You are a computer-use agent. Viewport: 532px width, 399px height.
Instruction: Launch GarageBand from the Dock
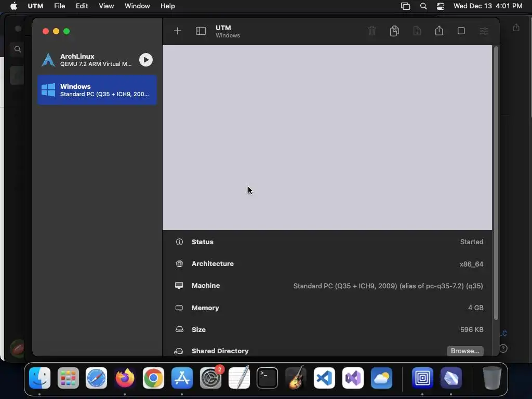[x=296, y=377]
